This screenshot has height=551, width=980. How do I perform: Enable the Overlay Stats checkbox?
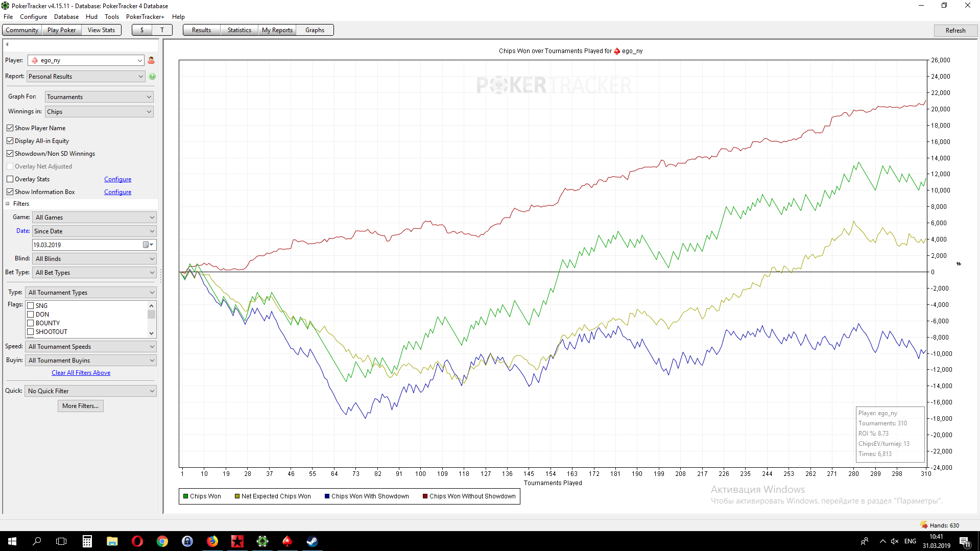pyautogui.click(x=10, y=179)
